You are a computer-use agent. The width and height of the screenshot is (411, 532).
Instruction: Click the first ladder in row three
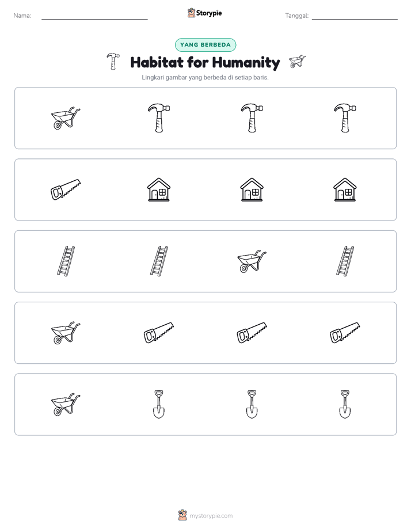point(66,261)
